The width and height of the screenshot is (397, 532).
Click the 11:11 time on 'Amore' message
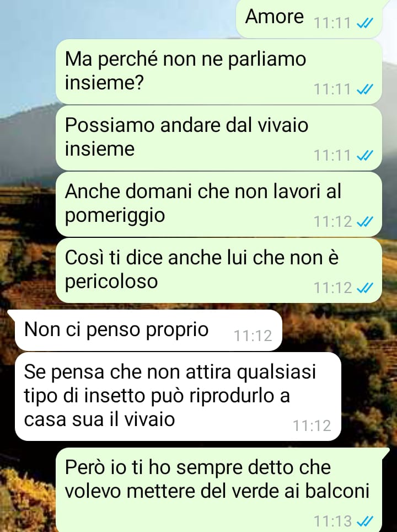click(332, 23)
